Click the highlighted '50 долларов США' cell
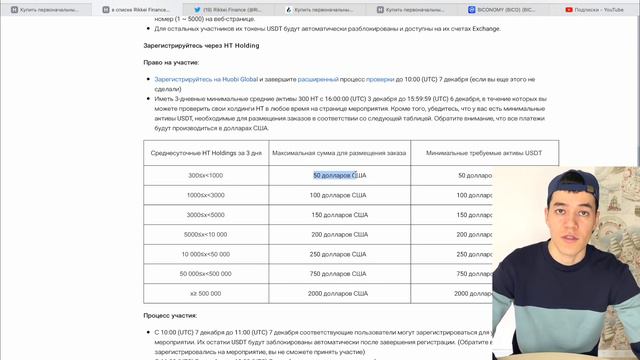 click(x=340, y=175)
